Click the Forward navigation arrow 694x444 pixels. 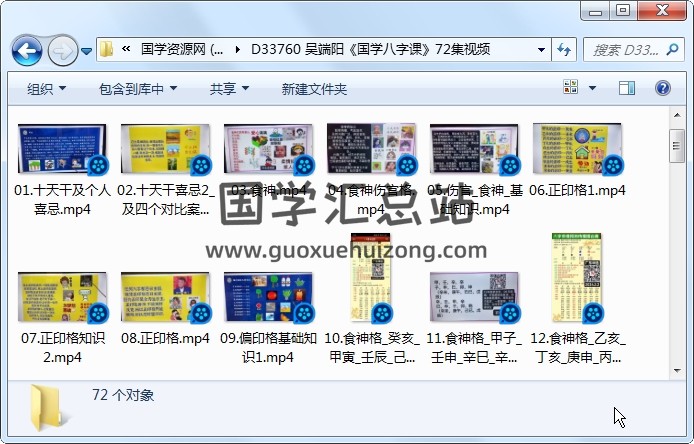(62, 50)
